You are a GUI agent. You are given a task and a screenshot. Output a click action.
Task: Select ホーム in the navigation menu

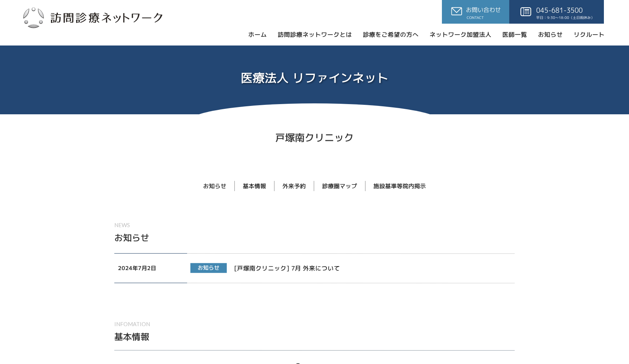[257, 35]
